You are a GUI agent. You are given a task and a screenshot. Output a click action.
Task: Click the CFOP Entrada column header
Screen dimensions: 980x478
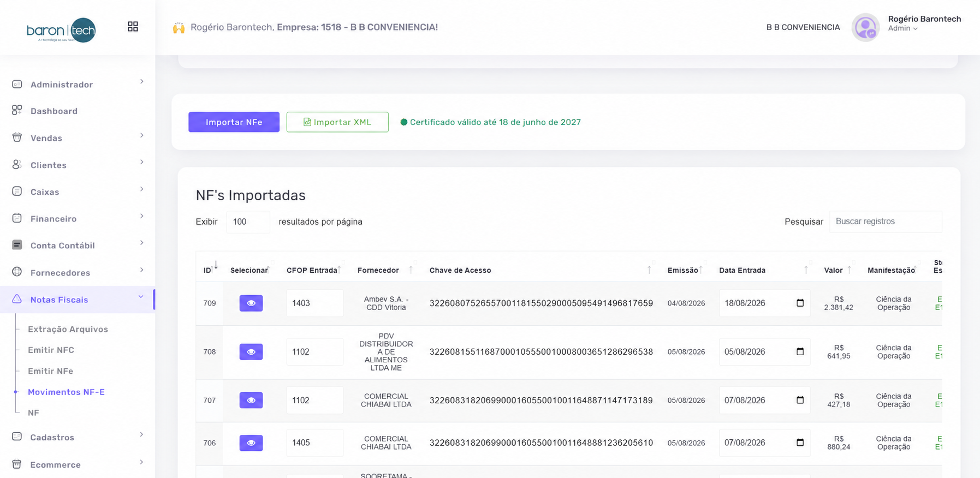(x=312, y=270)
